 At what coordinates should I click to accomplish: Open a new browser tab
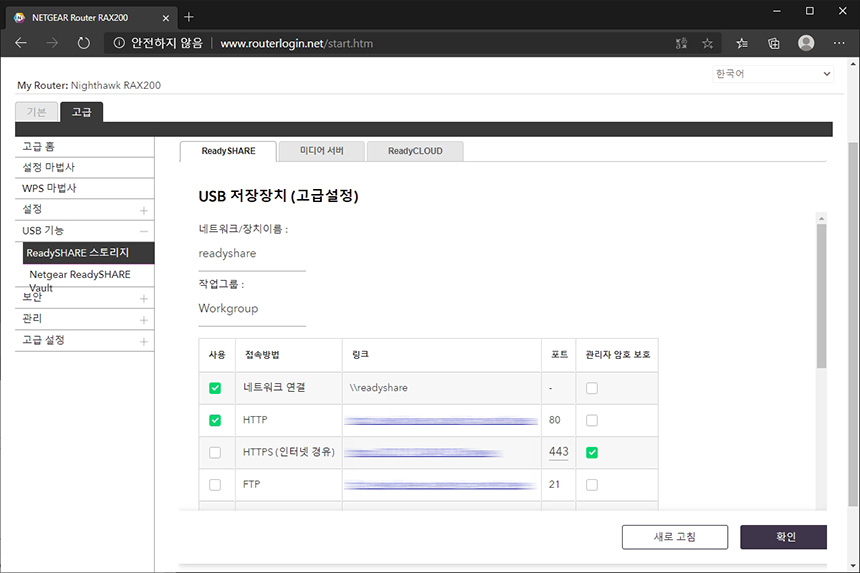(189, 17)
